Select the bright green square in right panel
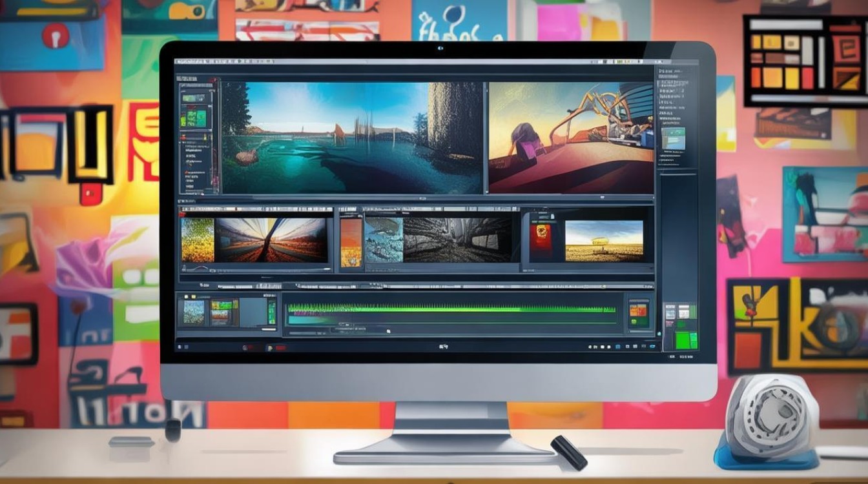 pyautogui.click(x=682, y=339)
